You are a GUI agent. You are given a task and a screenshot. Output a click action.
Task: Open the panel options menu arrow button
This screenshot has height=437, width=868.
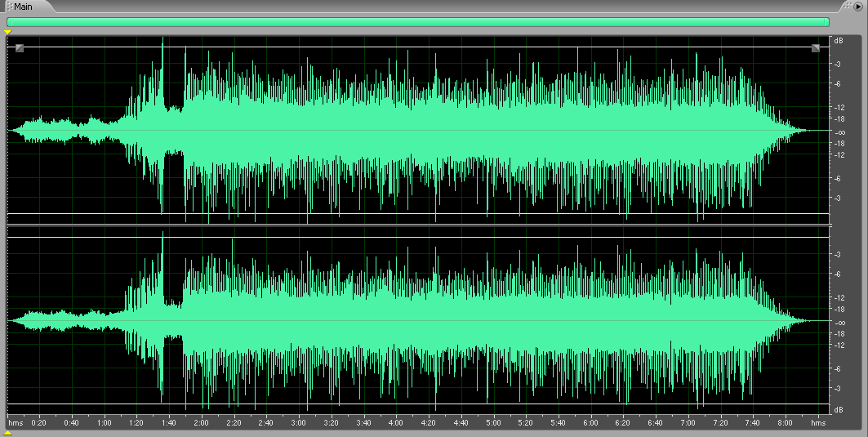coord(858,6)
